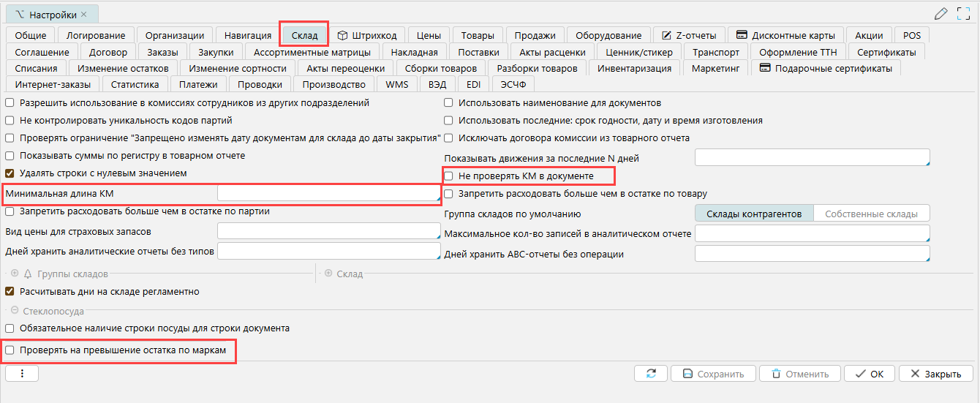Open the Накладная tab
The image size is (980, 403).
point(414,52)
